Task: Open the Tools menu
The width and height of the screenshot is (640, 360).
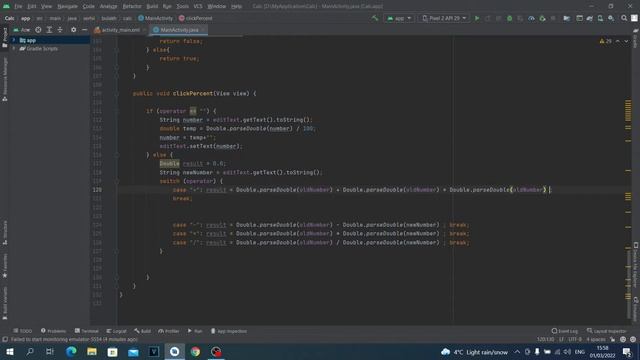Action: (x=182, y=6)
